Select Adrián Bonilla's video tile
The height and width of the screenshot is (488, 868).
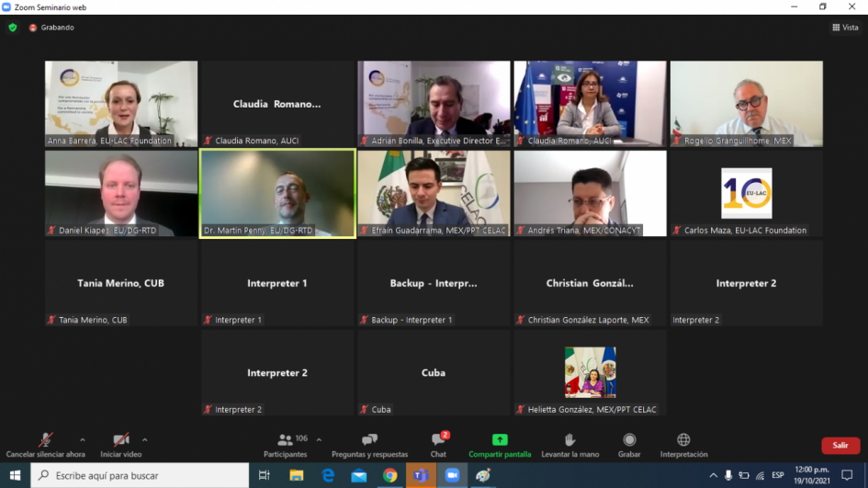click(x=434, y=104)
